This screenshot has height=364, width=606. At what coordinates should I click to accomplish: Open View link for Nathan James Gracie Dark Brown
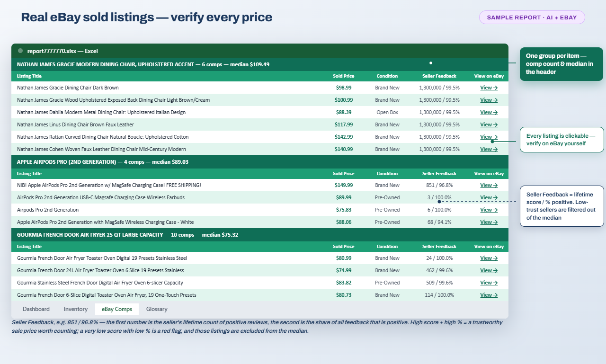pyautogui.click(x=489, y=88)
